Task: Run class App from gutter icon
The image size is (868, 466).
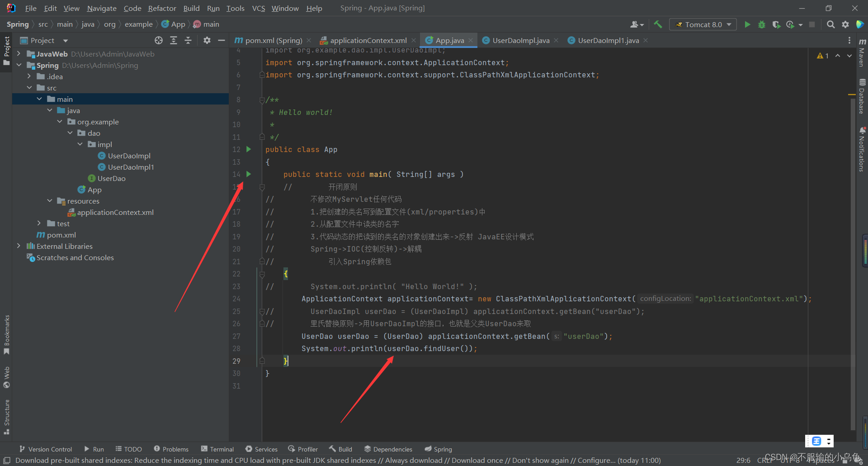Action: (x=248, y=149)
